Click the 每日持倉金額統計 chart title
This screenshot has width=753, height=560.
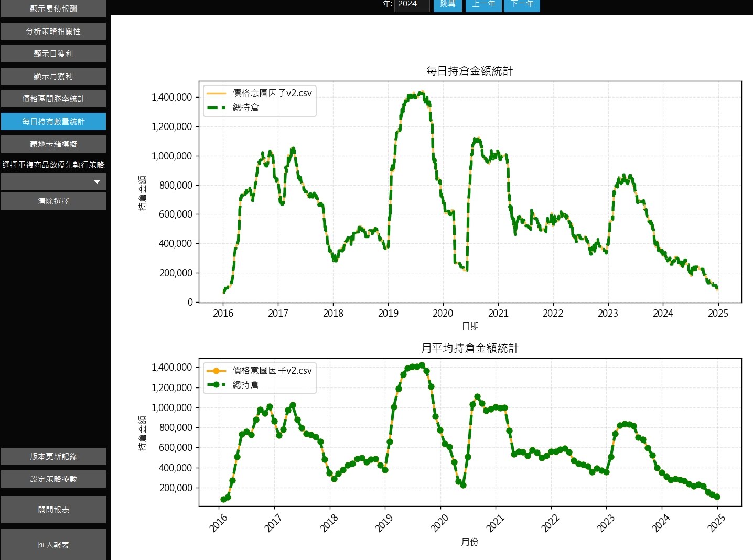(469, 71)
